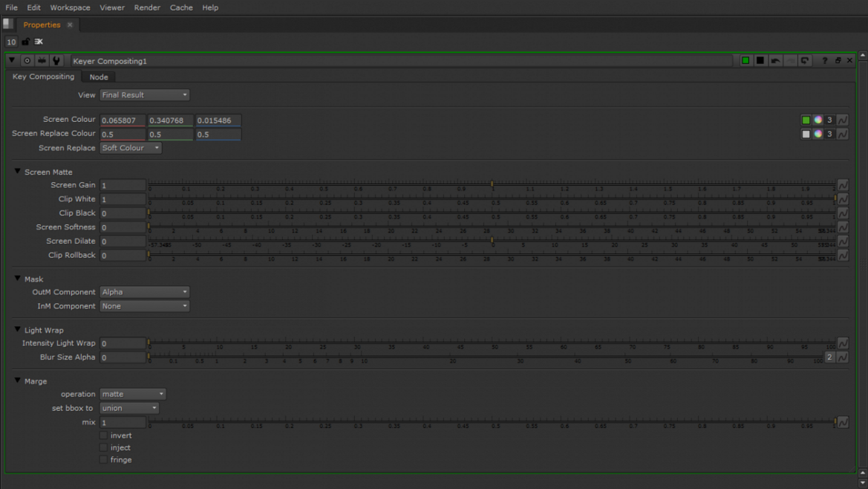Viewport: 868px width, 489px height.
Task: Open the Workspace menu
Action: pos(69,7)
